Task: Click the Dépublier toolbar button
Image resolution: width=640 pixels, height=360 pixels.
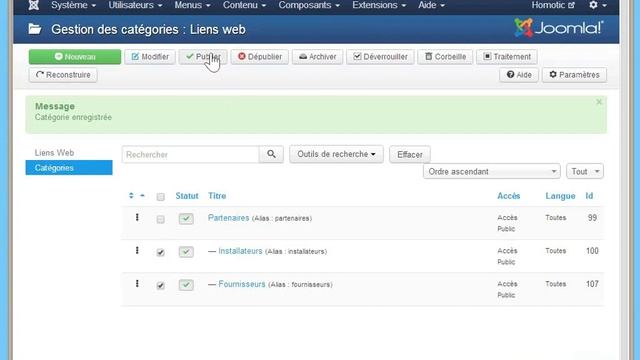Action: click(x=260, y=57)
